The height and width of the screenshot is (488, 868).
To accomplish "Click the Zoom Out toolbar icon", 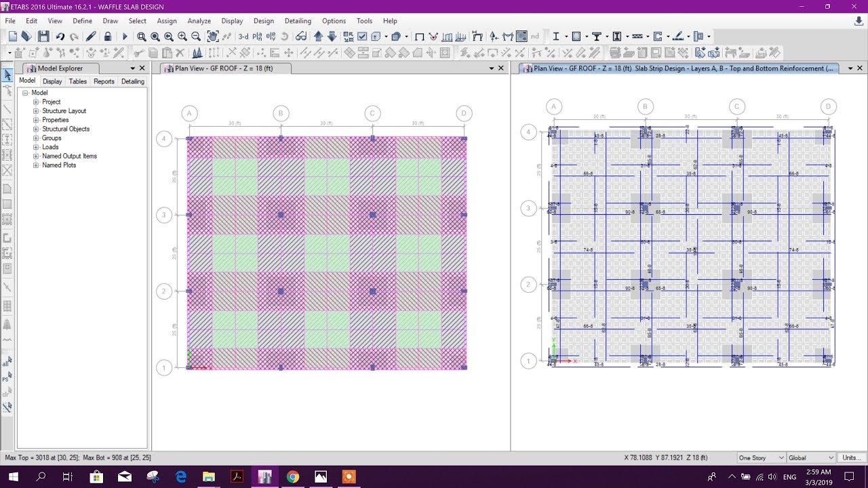I will click(x=196, y=35).
